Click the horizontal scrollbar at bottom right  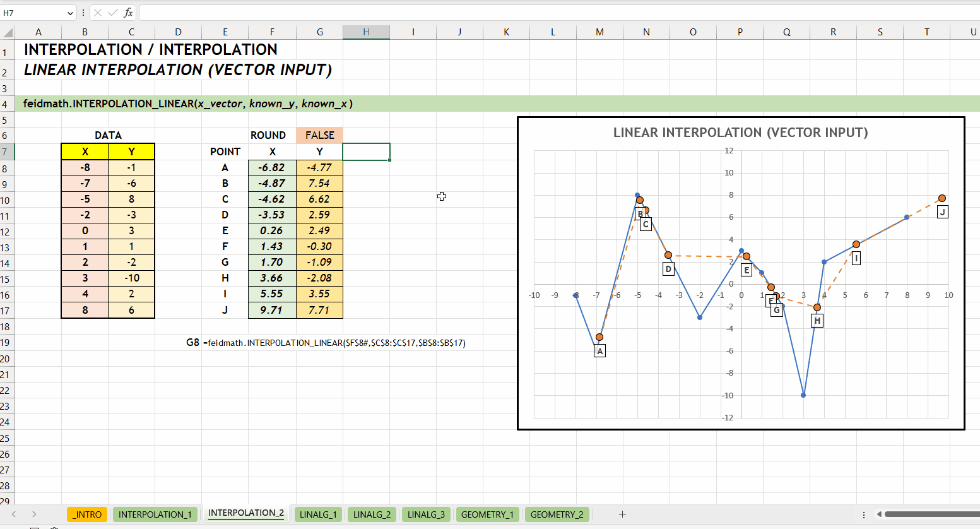coord(931,514)
